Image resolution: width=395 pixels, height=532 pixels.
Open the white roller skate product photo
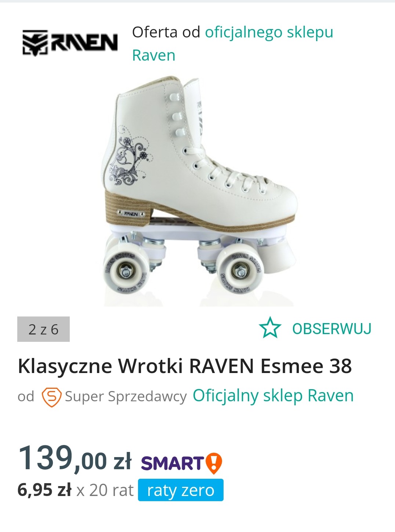click(199, 191)
